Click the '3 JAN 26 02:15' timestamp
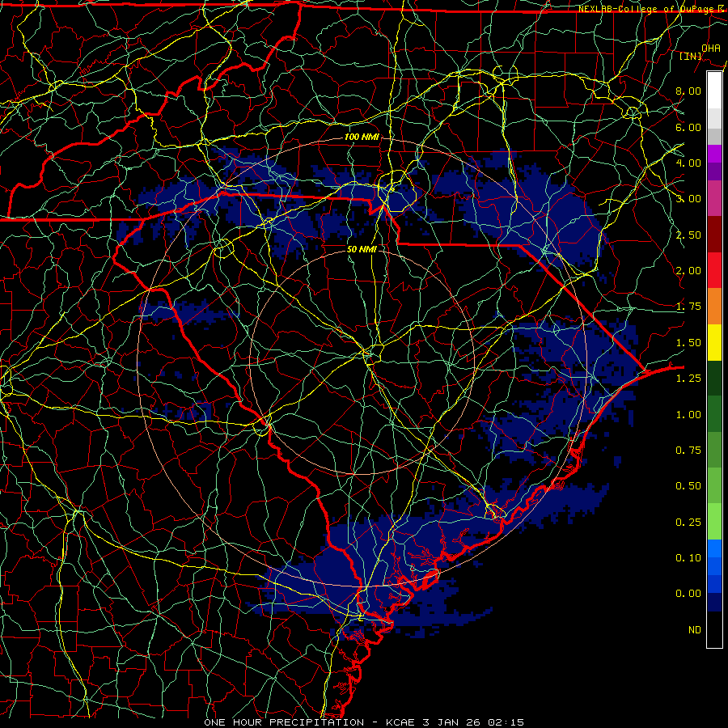The width and height of the screenshot is (728, 728). (473, 722)
